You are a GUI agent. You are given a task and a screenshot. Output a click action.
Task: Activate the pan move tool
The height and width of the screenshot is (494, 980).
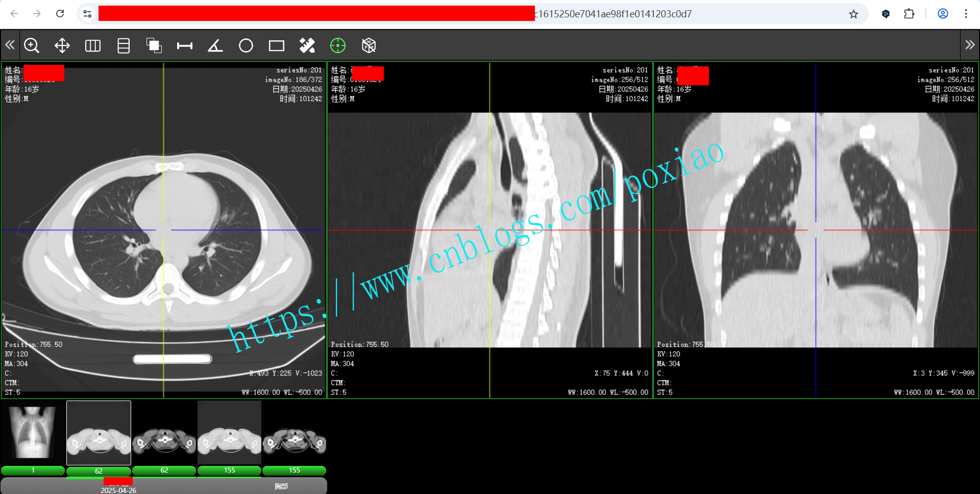[62, 46]
